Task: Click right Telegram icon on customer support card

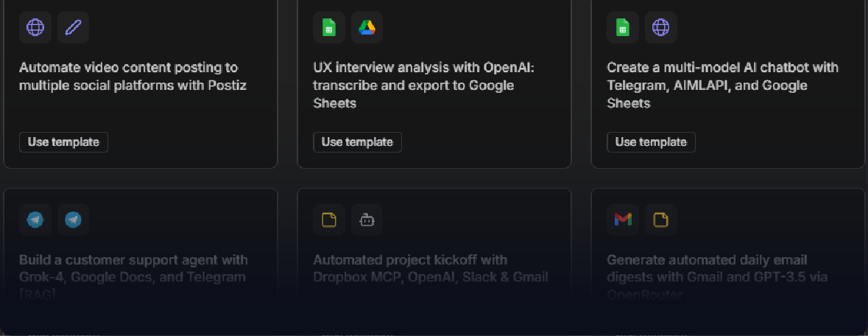Action: [x=73, y=220]
